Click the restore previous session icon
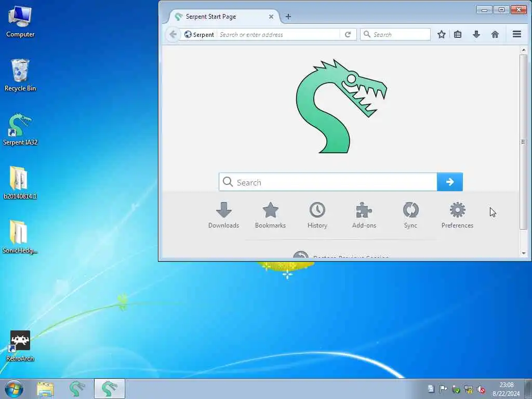Screen dimensions: 532x399 click(x=301, y=254)
